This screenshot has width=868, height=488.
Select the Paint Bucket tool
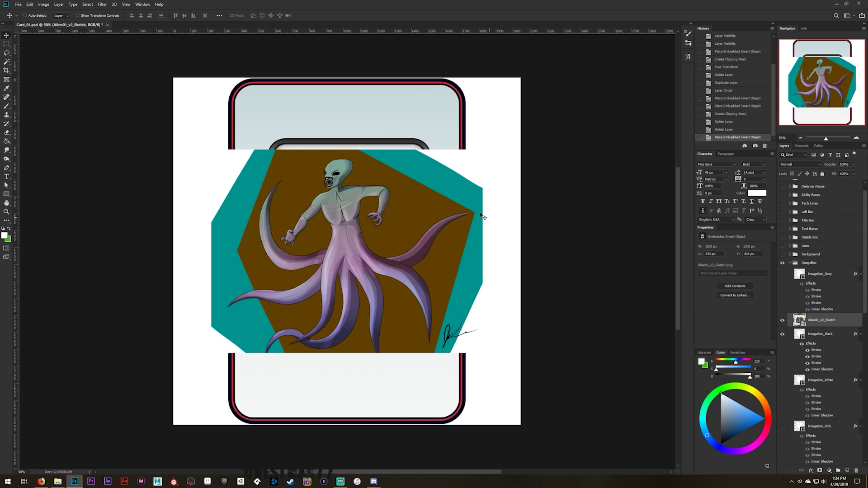[6, 141]
